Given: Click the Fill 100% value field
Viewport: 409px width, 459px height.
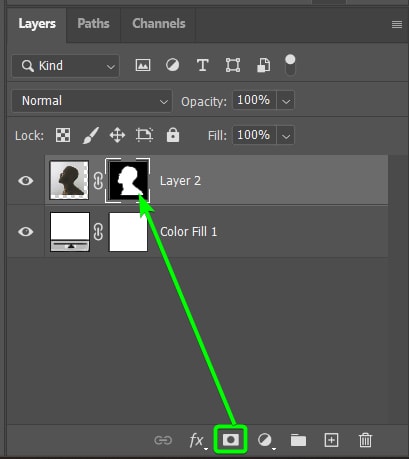Looking at the screenshot, I should 254,135.
